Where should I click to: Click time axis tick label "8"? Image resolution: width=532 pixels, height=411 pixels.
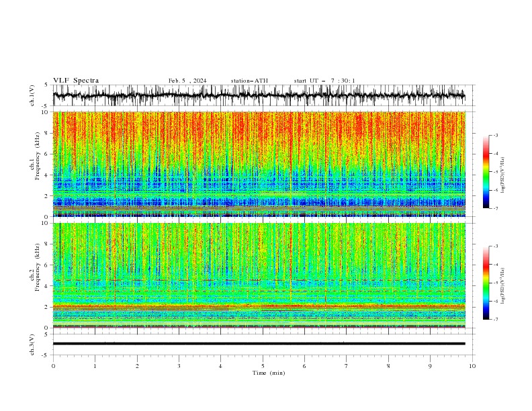(x=388, y=366)
